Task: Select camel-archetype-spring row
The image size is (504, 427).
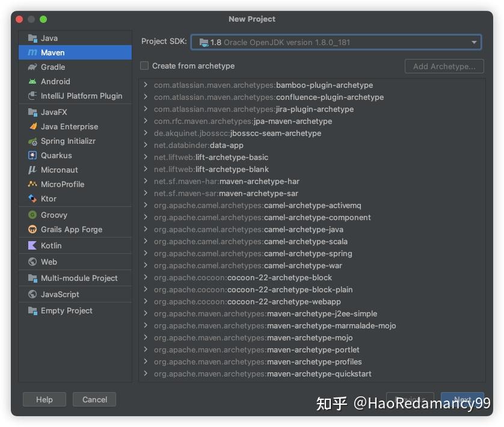Action: point(312,253)
